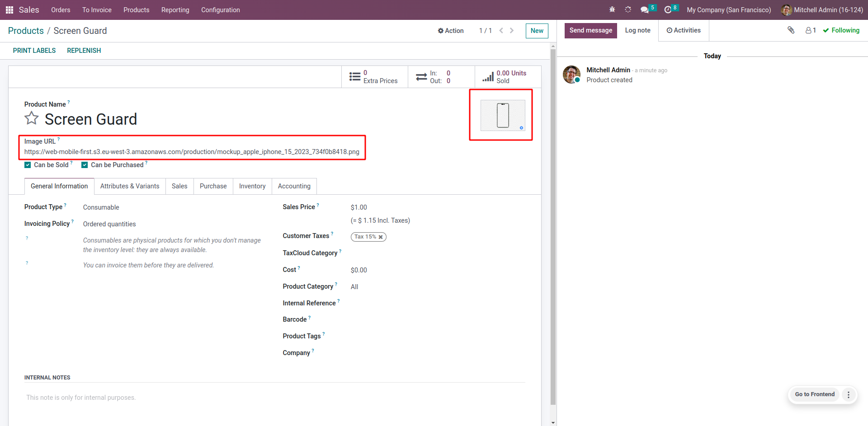The height and width of the screenshot is (426, 868).
Task: Open the conversations chat bubble icon
Action: point(644,10)
